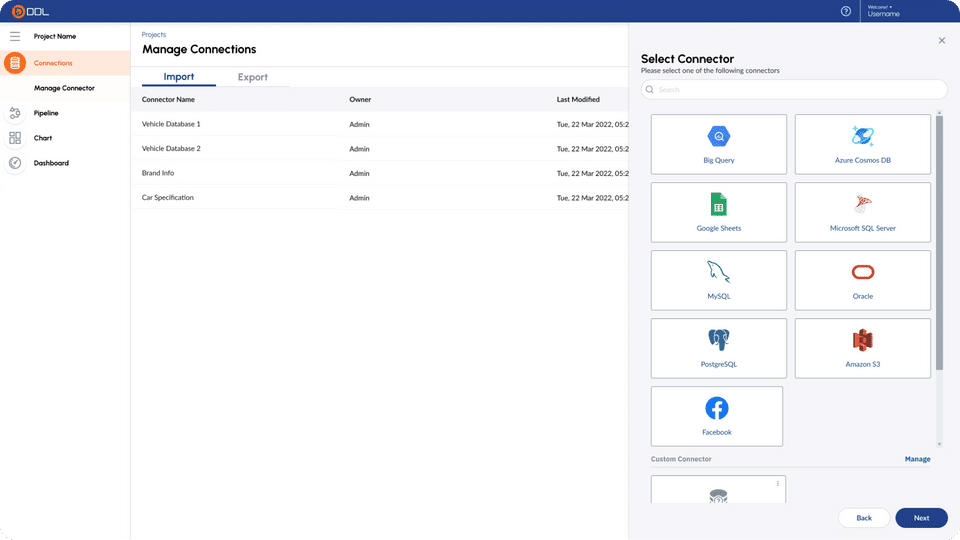The image size is (960, 540).
Task: Pick the PostgreSQL connector
Action: pyautogui.click(x=717, y=348)
